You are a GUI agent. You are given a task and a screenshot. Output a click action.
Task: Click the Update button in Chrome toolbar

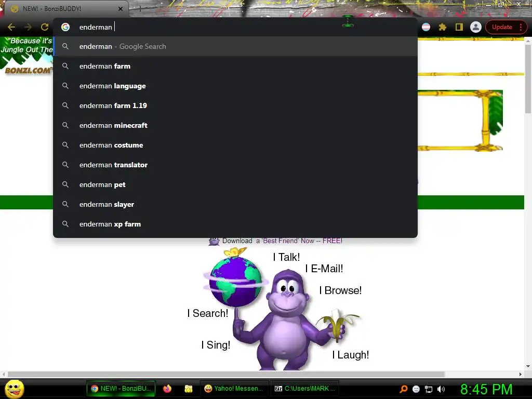(502, 27)
